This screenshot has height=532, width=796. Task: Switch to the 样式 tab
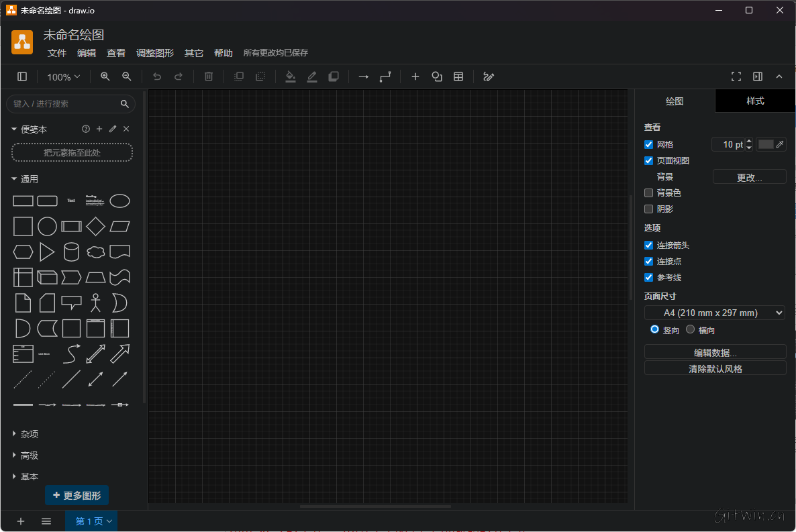point(755,101)
